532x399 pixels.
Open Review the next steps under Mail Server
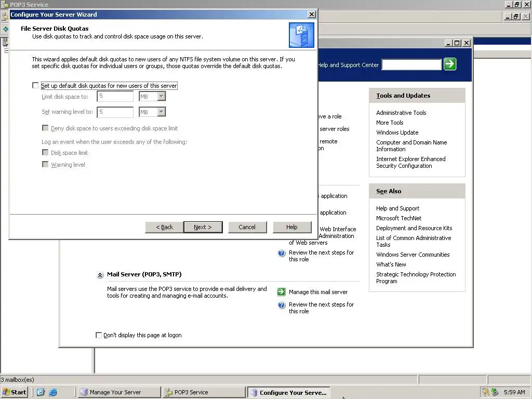pyautogui.click(x=321, y=308)
